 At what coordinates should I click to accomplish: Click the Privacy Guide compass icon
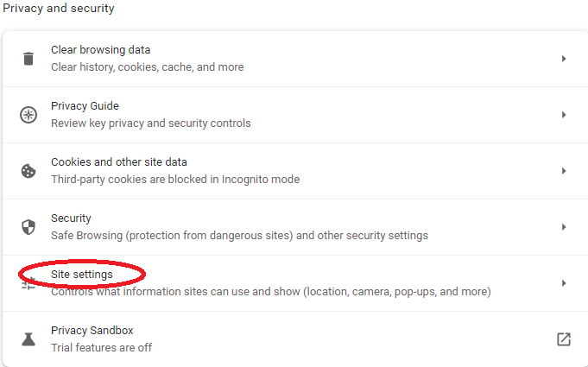pos(28,115)
